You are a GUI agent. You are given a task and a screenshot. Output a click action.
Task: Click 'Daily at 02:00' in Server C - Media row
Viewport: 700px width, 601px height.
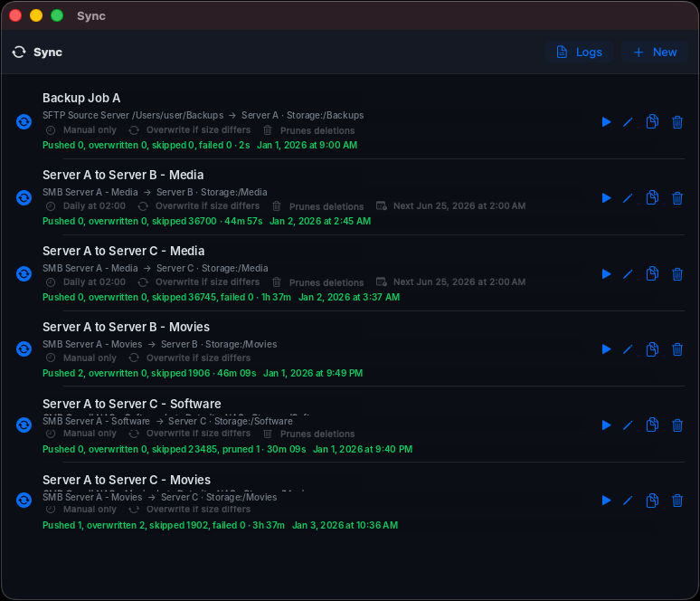(94, 282)
